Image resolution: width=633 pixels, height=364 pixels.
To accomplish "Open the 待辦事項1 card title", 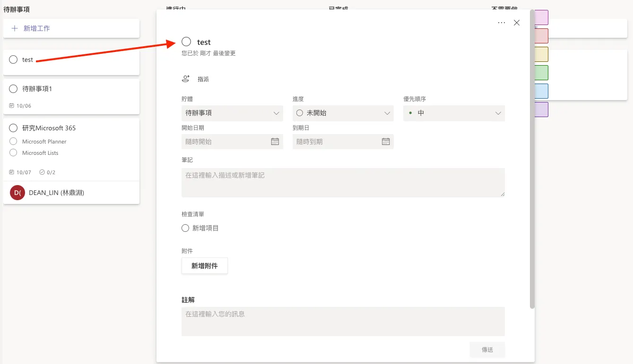I will coord(37,89).
